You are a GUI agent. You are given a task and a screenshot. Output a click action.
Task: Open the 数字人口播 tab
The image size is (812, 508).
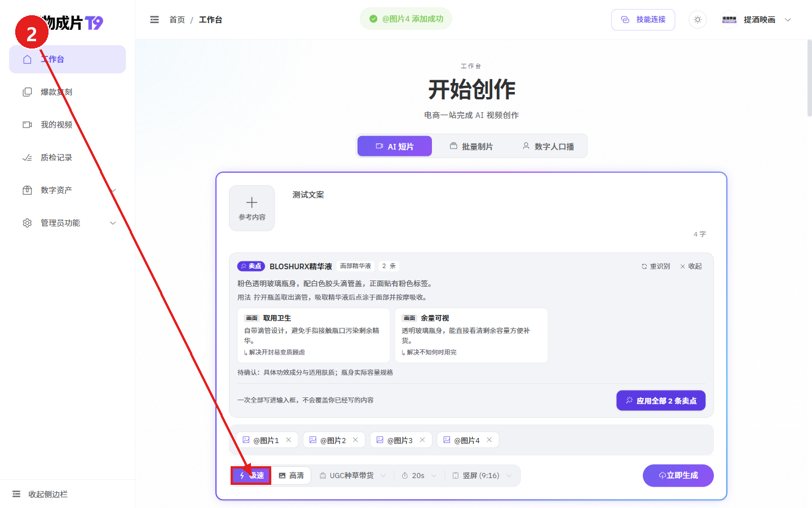point(548,146)
